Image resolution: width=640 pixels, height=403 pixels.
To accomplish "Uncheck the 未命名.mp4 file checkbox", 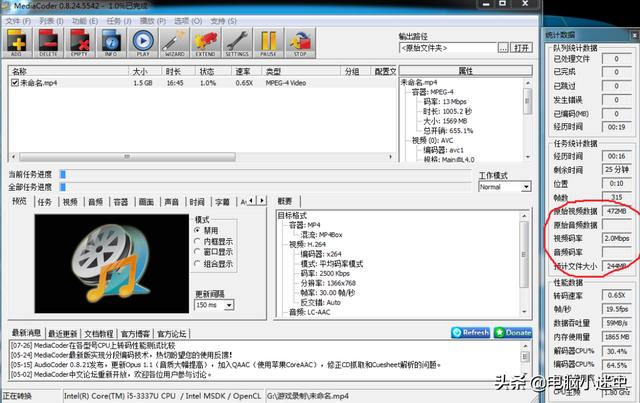I will [x=15, y=83].
